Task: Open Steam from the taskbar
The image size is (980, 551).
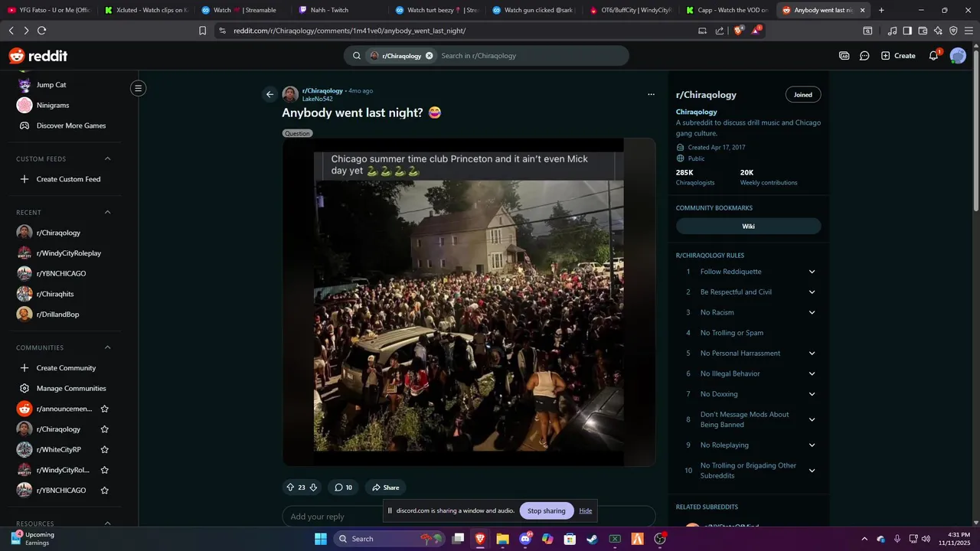Action: click(593, 539)
